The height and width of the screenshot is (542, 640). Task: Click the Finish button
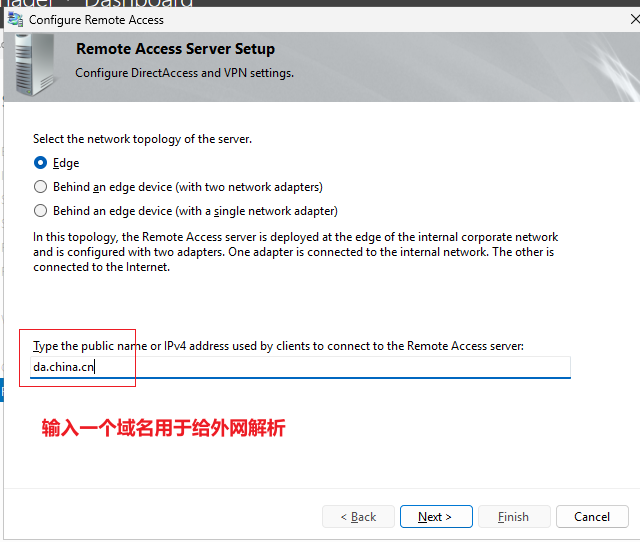[514, 517]
